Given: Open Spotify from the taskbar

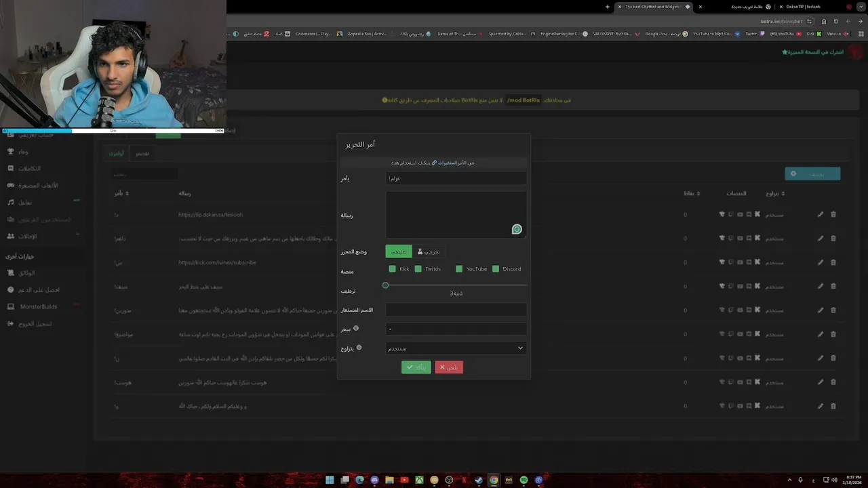Looking at the screenshot, I should click(524, 480).
